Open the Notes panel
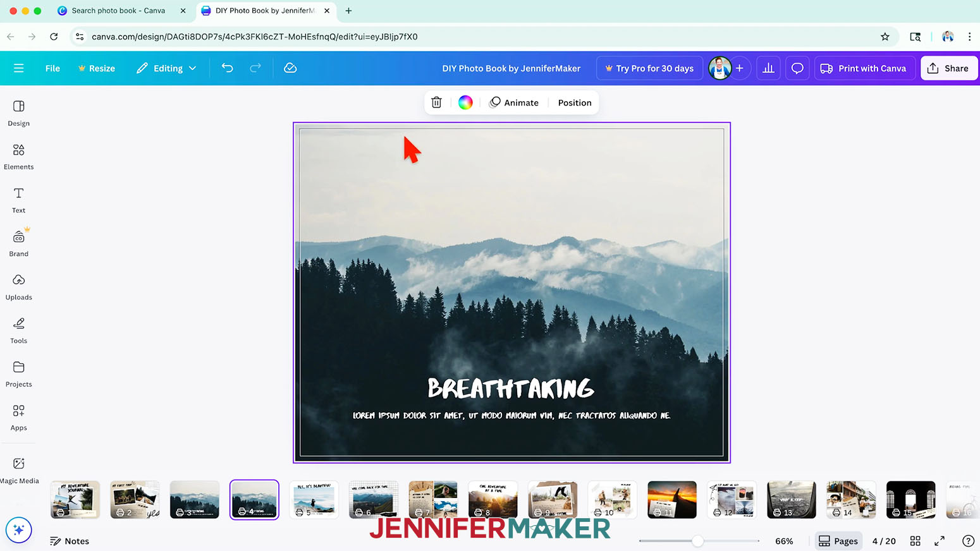Image resolution: width=980 pixels, height=551 pixels. [70, 541]
